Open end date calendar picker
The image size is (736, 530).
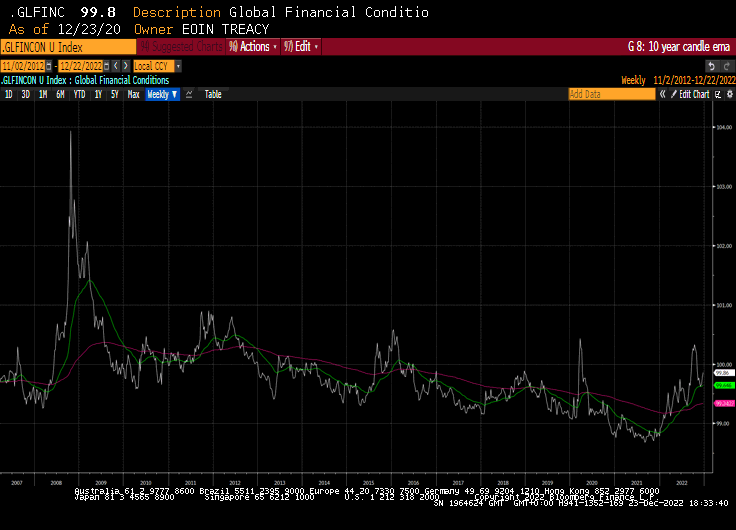[107, 66]
